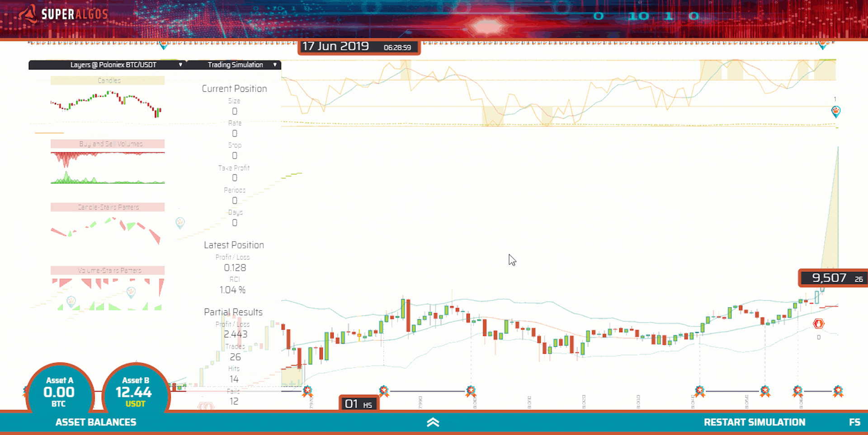Toggle the Volume-Stairs Pattern layer
Image resolution: width=868 pixels, height=435 pixels.
point(108,270)
